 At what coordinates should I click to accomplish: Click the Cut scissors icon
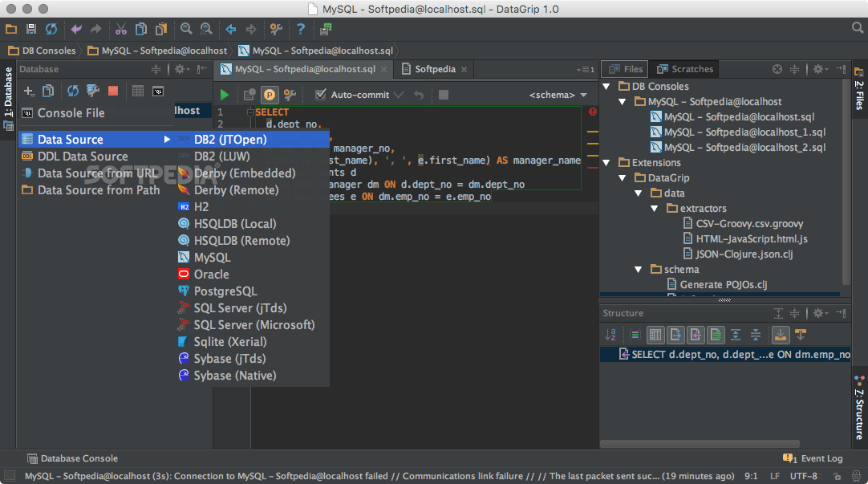(120, 29)
